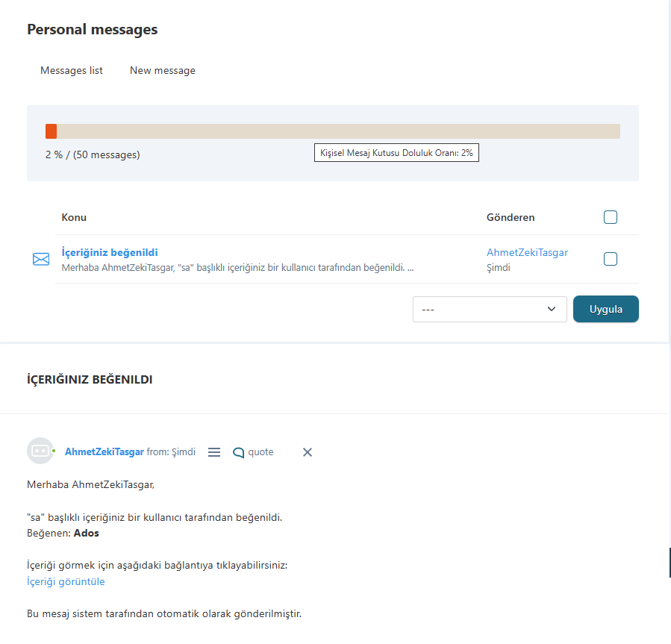The width and height of the screenshot is (671, 644).
Task: Click the quote speech bubble icon
Action: pos(239,452)
